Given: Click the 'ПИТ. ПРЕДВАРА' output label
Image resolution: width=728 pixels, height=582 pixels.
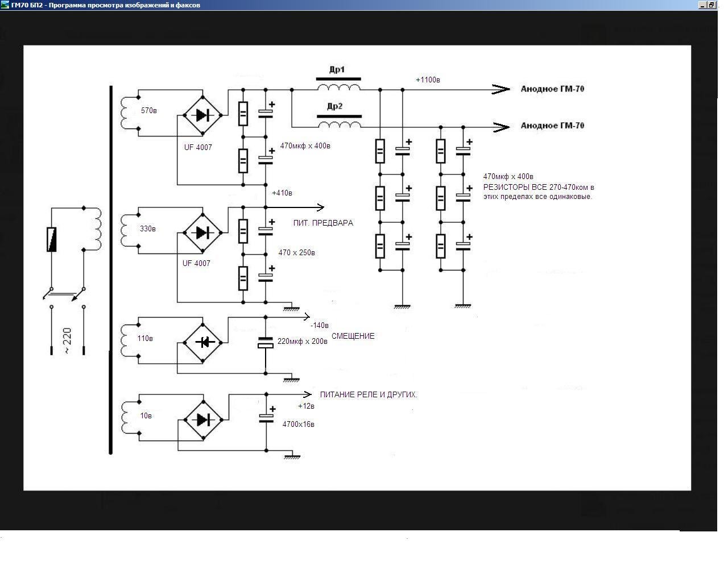Looking at the screenshot, I should (x=323, y=223).
